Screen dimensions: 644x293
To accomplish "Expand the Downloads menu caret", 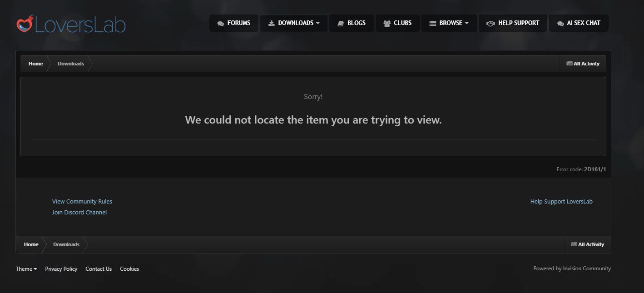I will point(318,23).
